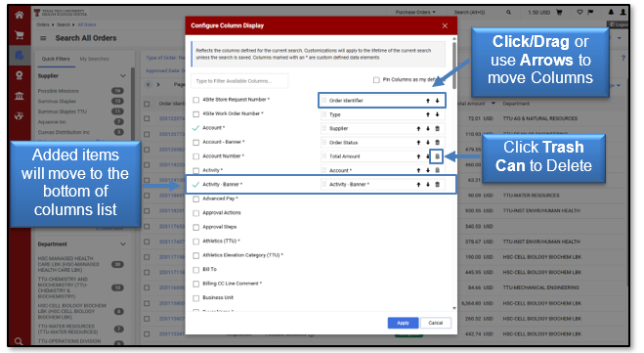Move Activity - Banner column up with arrow
644x353 pixels.
tap(418, 185)
